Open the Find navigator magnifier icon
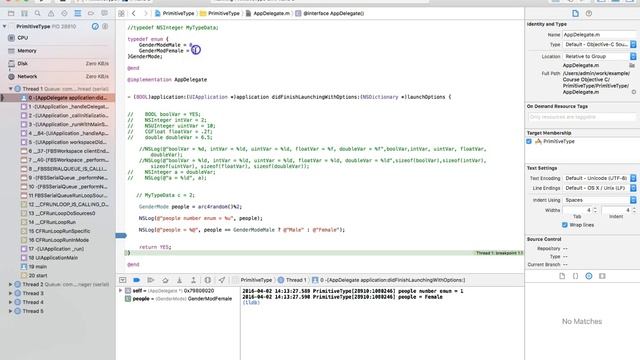 point(38,13)
